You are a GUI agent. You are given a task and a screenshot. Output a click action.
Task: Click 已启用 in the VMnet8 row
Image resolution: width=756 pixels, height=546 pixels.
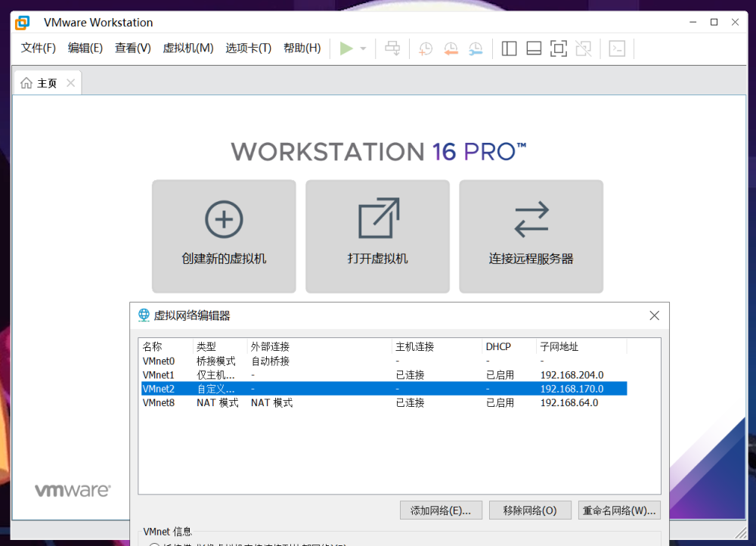point(500,403)
